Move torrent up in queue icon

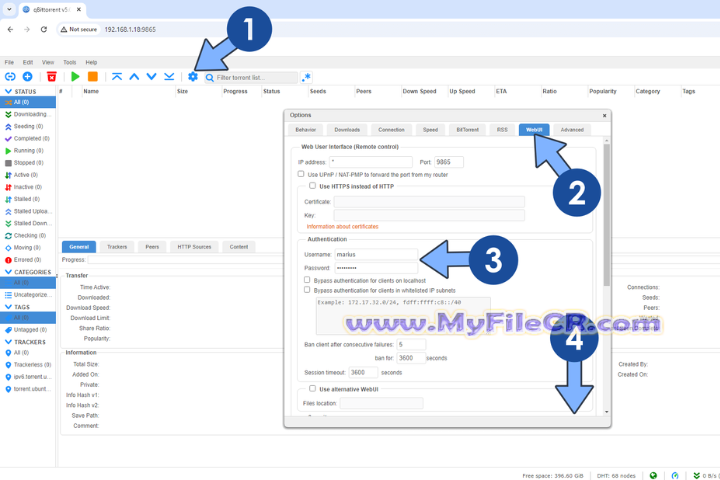tap(134, 77)
